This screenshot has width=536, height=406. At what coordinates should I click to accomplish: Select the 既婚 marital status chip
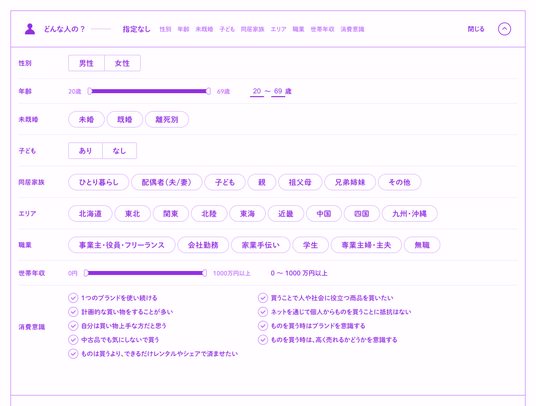[x=125, y=120]
